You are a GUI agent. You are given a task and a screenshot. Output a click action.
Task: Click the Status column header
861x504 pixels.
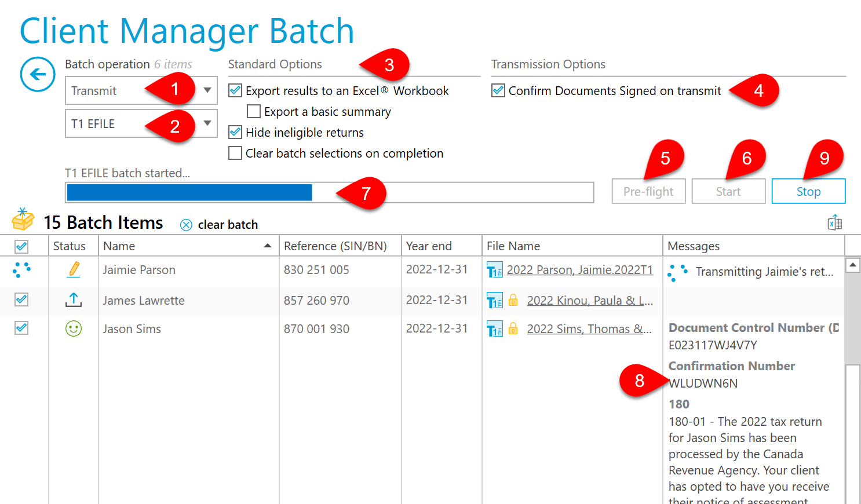[74, 246]
